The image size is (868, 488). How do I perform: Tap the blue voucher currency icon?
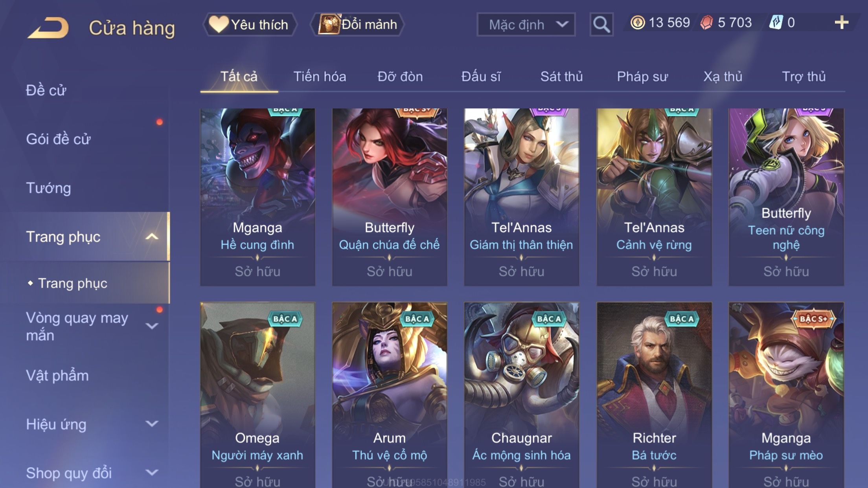click(776, 22)
